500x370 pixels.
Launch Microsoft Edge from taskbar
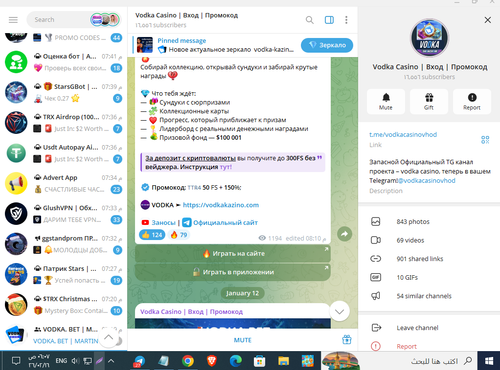pyautogui.click(x=236, y=361)
